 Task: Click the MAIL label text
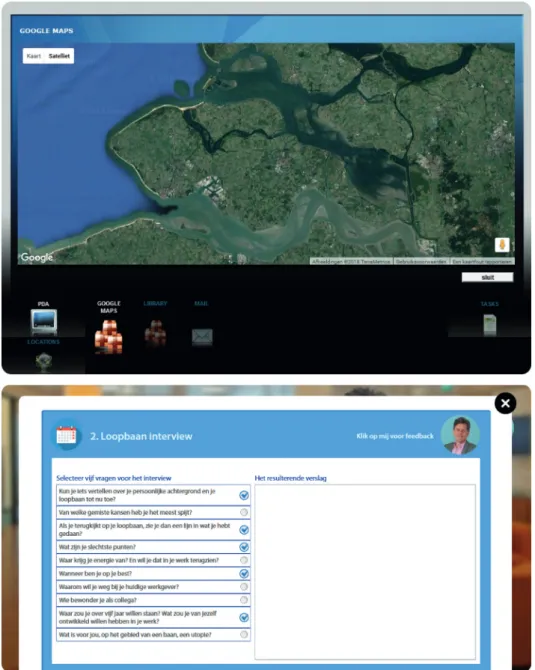point(201,303)
